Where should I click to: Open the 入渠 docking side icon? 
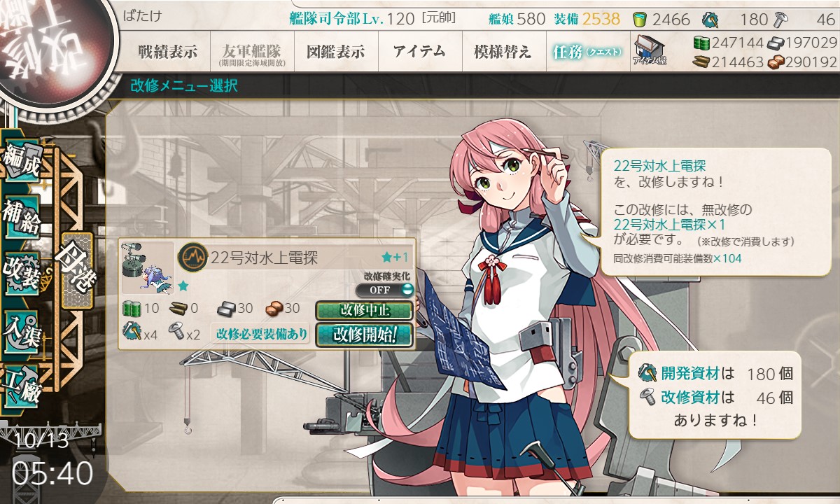coord(21,327)
